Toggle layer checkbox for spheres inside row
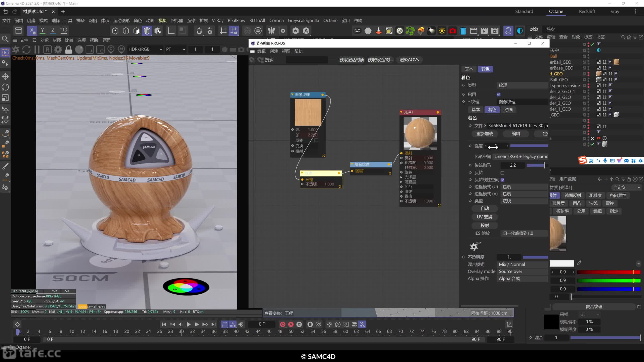 click(584, 86)
